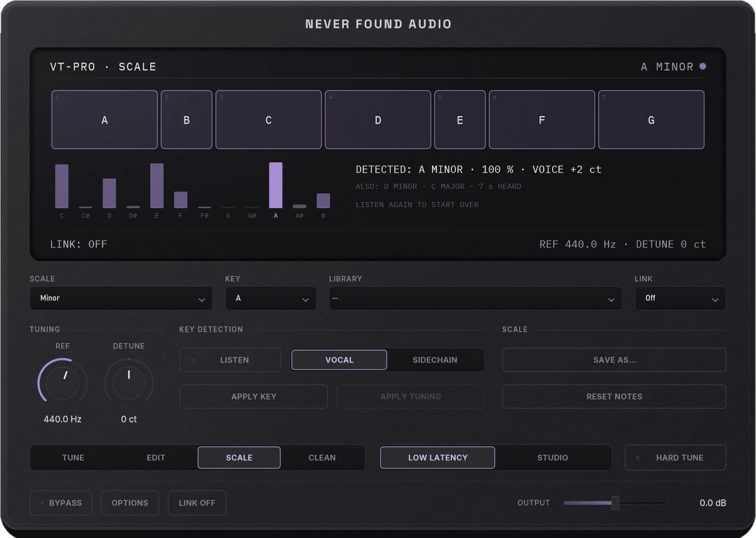Screen dimensions: 756x538
Task: Open the Key dropdown showing A
Action: pyautogui.click(x=271, y=298)
